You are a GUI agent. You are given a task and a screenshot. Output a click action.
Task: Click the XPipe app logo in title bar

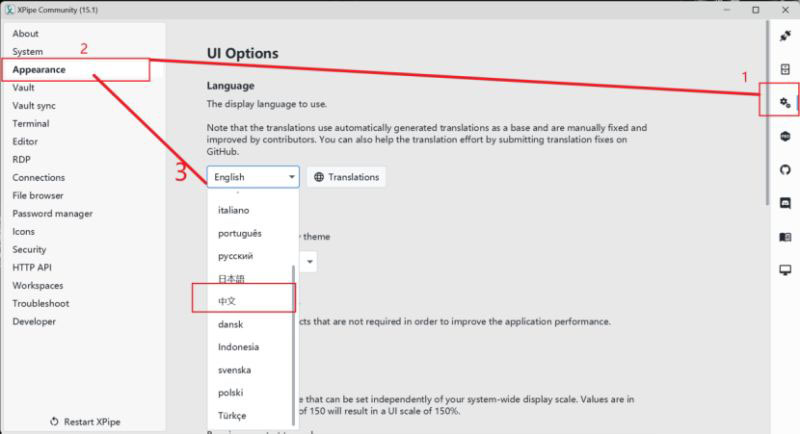click(x=9, y=9)
